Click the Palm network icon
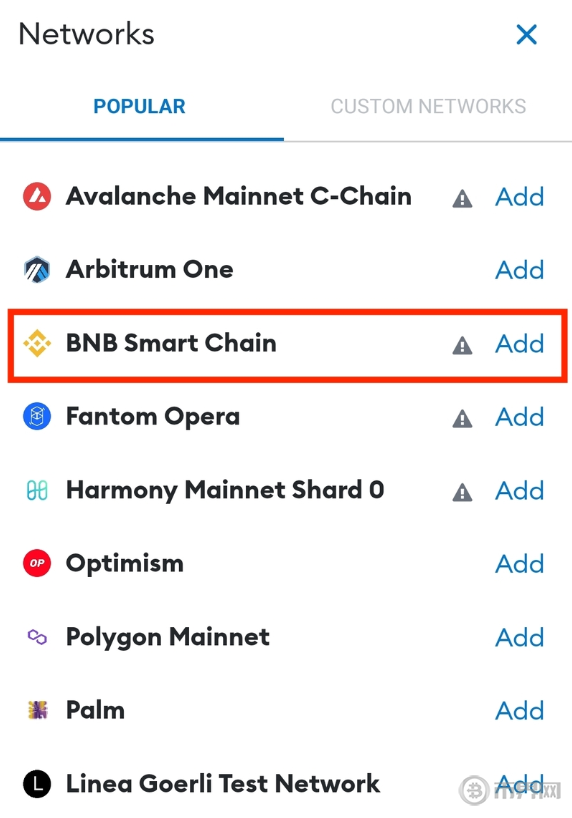This screenshot has width=572, height=818. click(37, 710)
